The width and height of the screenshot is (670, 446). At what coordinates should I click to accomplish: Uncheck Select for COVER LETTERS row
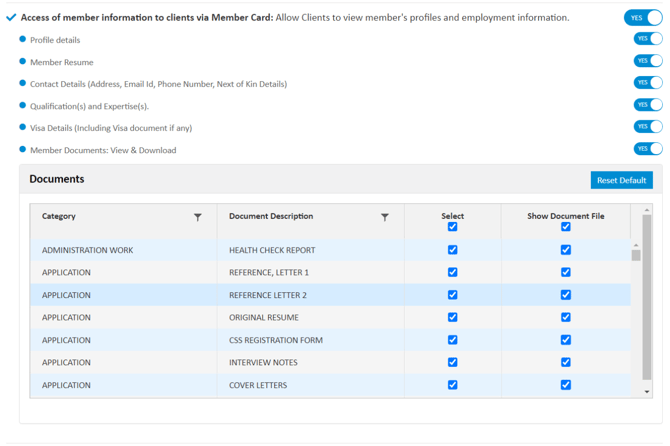point(453,385)
